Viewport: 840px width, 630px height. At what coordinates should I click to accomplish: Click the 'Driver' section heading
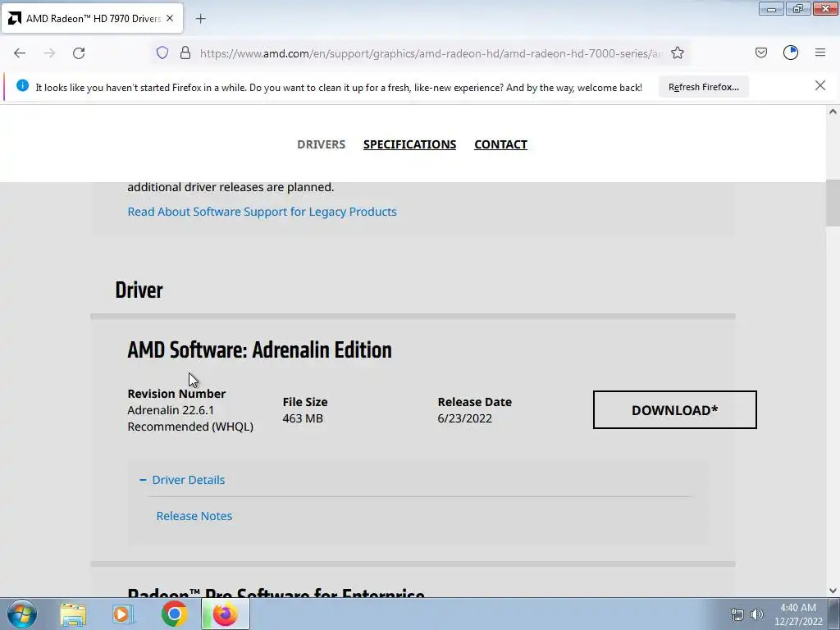139,290
